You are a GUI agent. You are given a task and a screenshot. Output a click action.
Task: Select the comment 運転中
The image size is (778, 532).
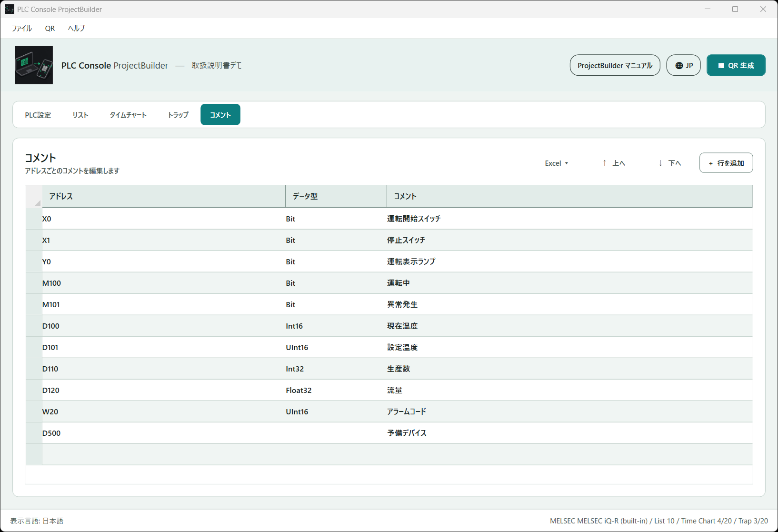click(570, 283)
